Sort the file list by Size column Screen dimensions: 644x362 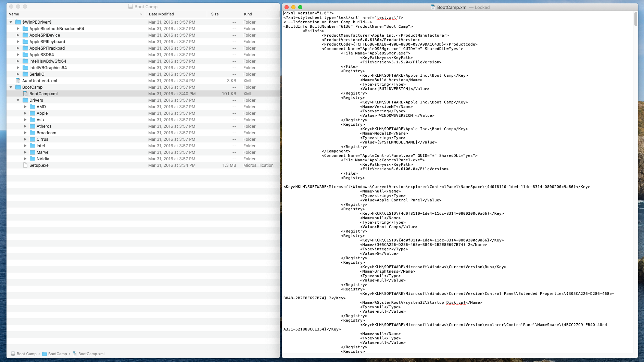(224, 14)
